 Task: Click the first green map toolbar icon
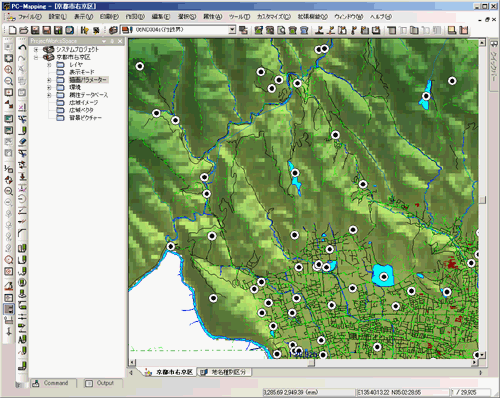click(x=258, y=30)
